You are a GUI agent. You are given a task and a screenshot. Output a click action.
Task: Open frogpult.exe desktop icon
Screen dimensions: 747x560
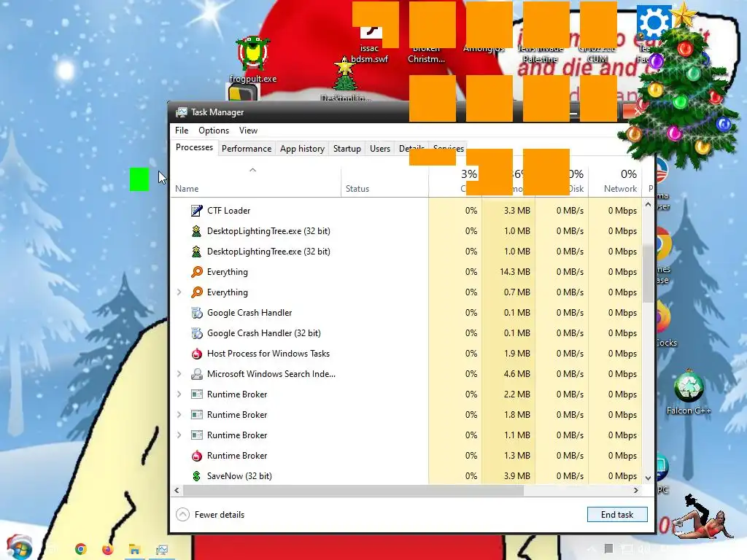pos(252,60)
